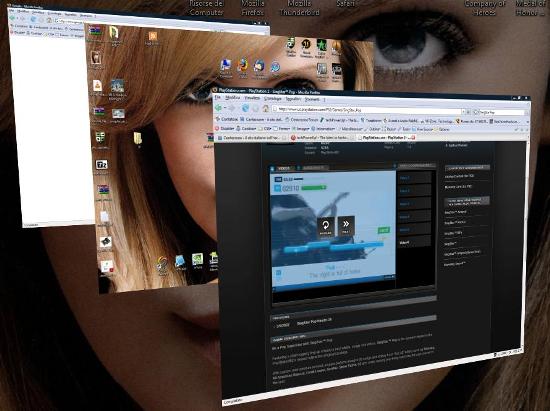The height and width of the screenshot is (411, 550).
Task: Open Contatore bookmark in bookmarks toolbar
Action: (x=226, y=119)
